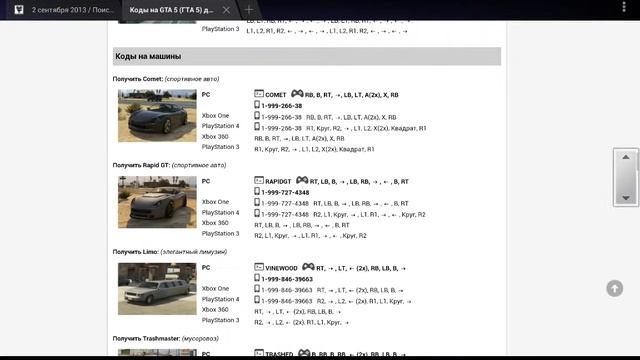Click the 'Коды на машины' section heading
Image resolution: width=640 pixels, height=360 pixels.
pyautogui.click(x=148, y=56)
